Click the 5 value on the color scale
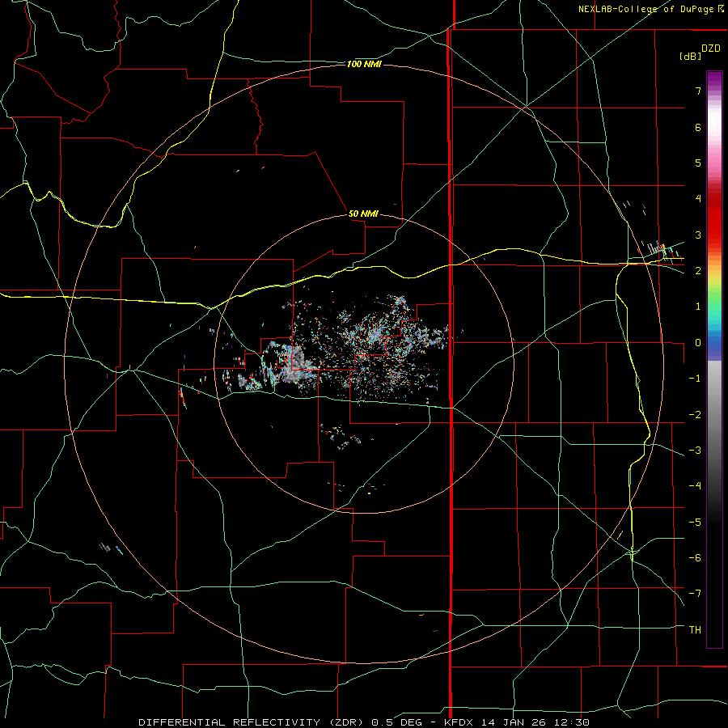728x728 pixels. 698,163
